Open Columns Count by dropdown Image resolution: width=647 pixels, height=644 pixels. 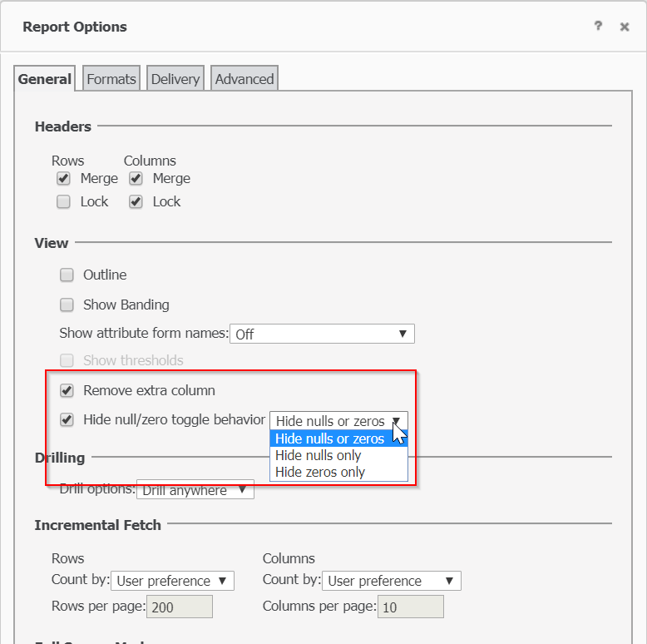pos(391,581)
